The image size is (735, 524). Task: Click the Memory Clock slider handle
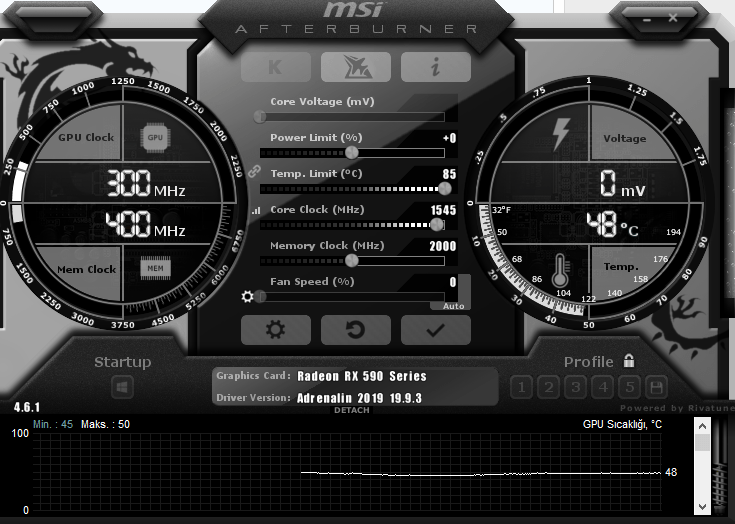click(x=352, y=261)
